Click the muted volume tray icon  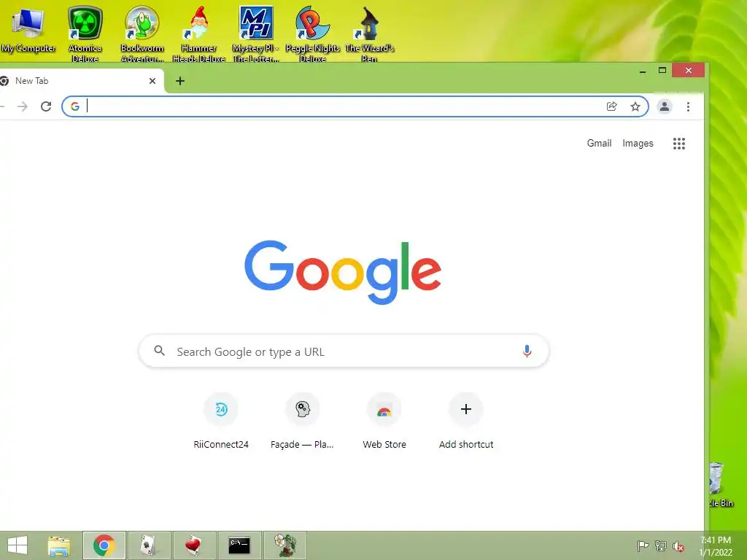[678, 546]
